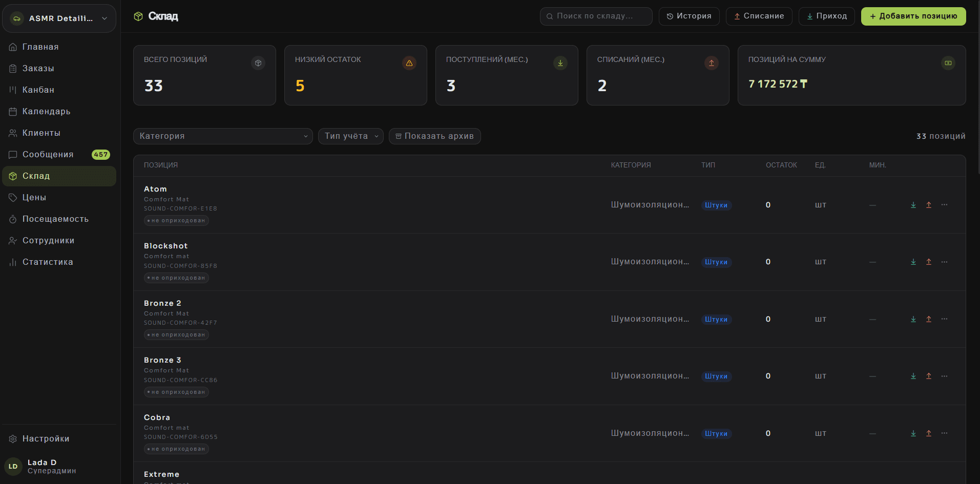Click the receipt icon for Bronze 2 row
This screenshot has width=980, height=484.
coord(913,319)
